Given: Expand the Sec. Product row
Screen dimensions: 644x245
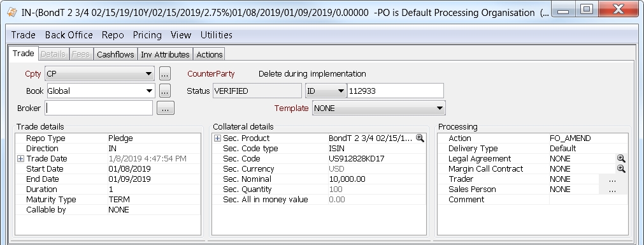Looking at the screenshot, I should coord(218,138).
